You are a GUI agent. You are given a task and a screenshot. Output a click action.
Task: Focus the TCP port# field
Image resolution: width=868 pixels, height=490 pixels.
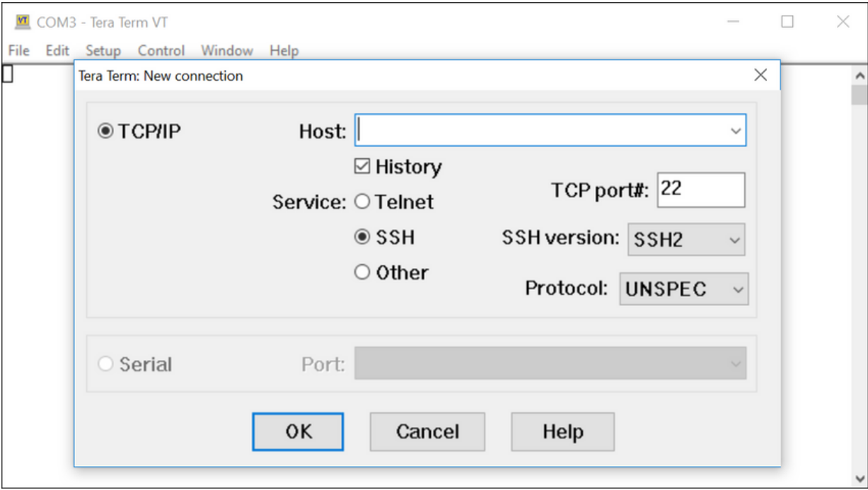(701, 190)
